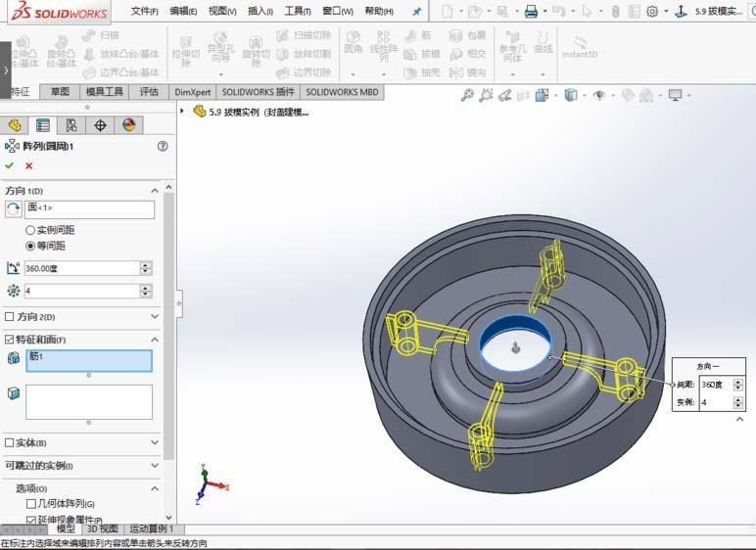Image resolution: width=756 pixels, height=550 pixels.
Task: Click the Fillet tool in ribbon
Action: click(353, 42)
